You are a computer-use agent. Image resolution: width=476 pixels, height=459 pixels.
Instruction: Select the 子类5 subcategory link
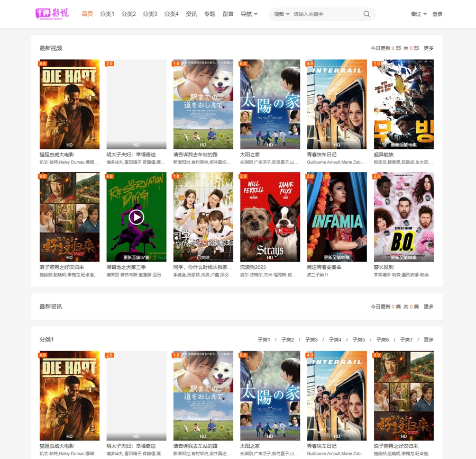click(359, 339)
